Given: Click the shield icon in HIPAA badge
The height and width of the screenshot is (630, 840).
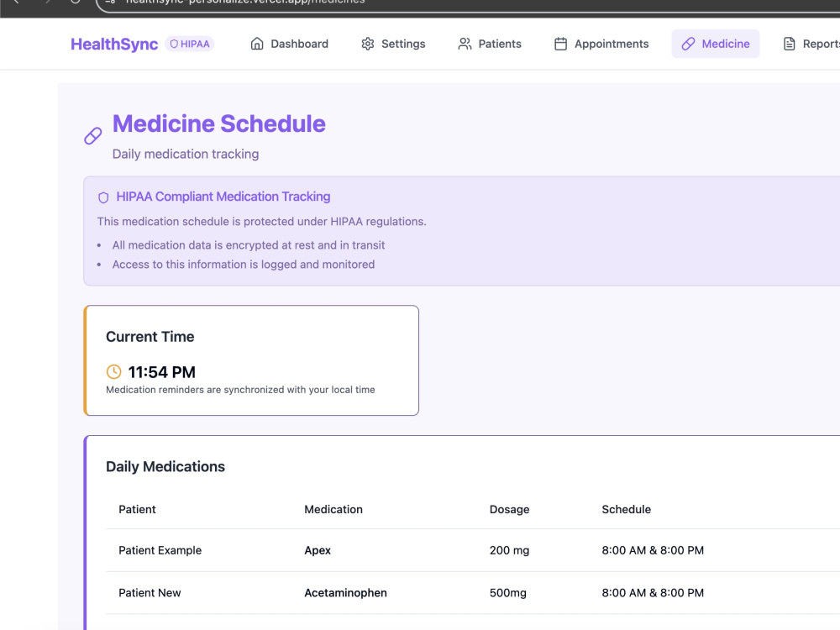Looking at the screenshot, I should (x=174, y=44).
